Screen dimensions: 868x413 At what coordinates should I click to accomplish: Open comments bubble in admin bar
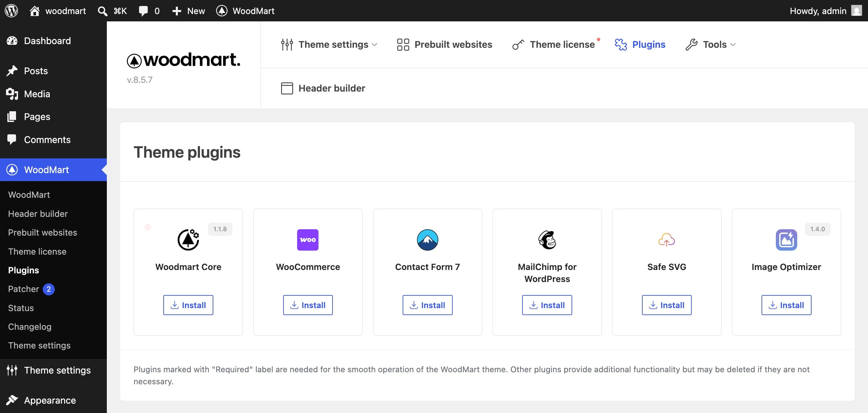(x=149, y=11)
